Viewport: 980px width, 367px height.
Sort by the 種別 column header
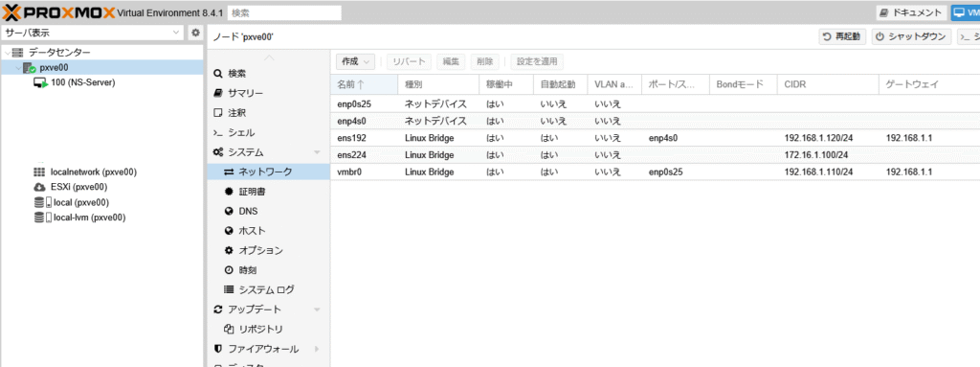[438, 84]
